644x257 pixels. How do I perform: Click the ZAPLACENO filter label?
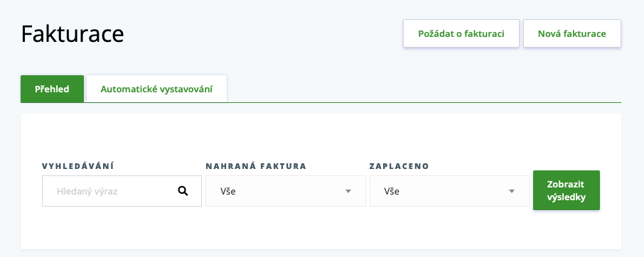point(399,166)
